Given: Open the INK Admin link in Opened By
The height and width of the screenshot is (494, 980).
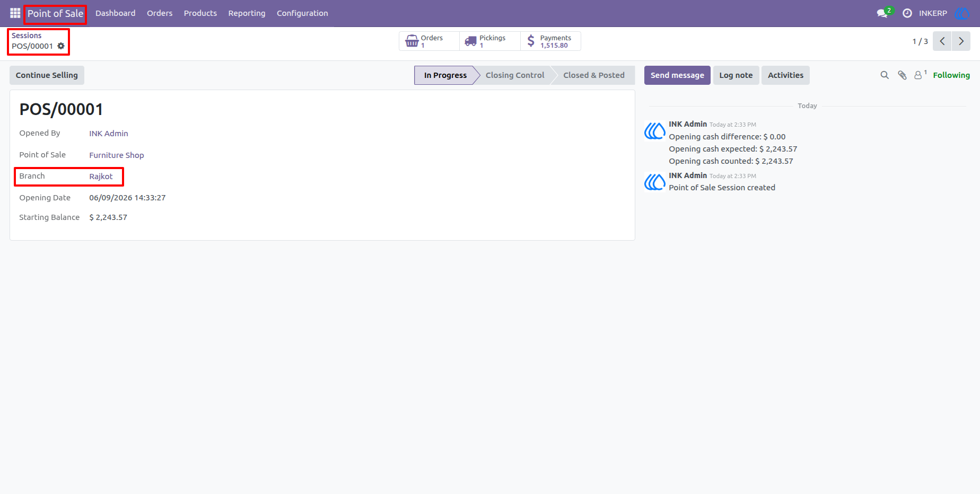Looking at the screenshot, I should click(109, 134).
